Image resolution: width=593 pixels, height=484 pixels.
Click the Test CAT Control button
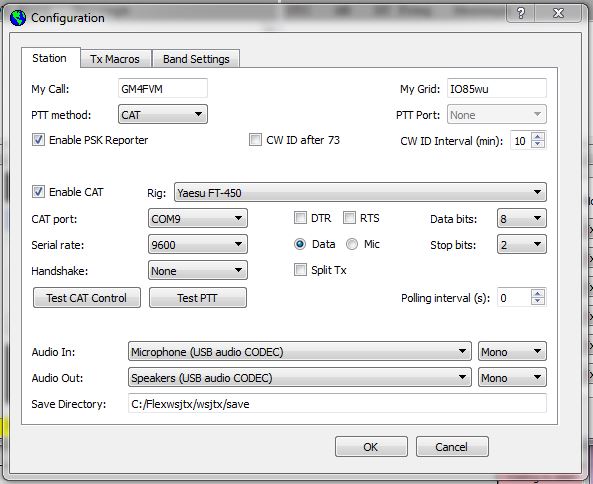[87, 298]
